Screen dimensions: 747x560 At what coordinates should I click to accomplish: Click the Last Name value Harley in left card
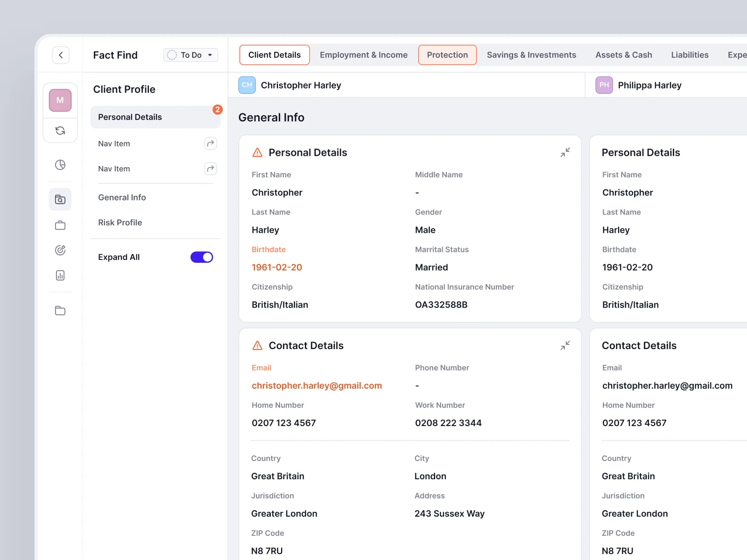[x=265, y=230]
